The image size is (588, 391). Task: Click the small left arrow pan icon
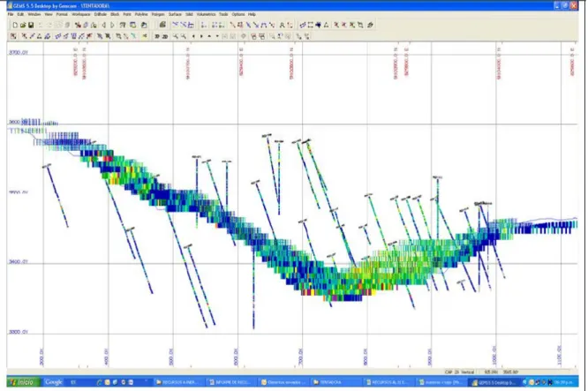(193, 36)
